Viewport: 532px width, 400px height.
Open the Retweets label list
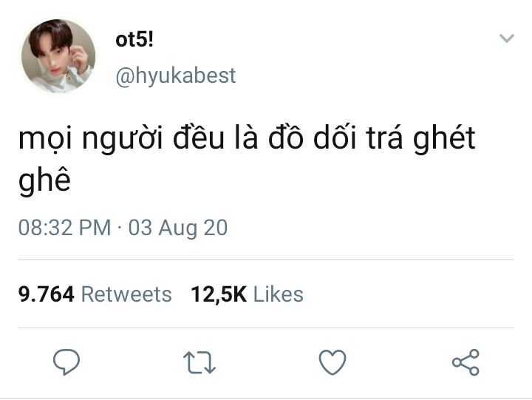126,294
